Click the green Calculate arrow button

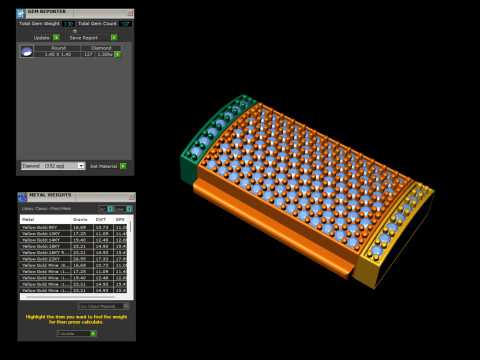pos(93,333)
